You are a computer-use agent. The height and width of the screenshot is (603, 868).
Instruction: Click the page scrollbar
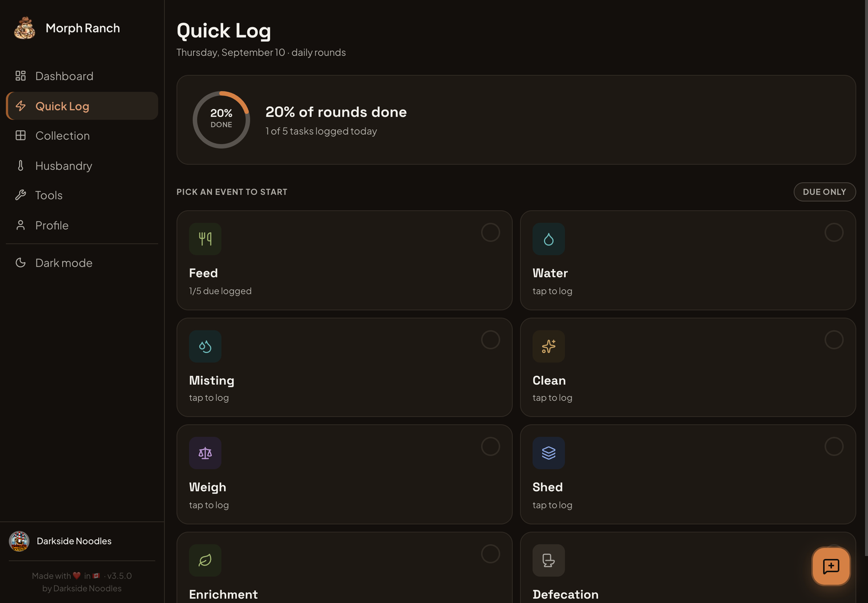(865, 278)
